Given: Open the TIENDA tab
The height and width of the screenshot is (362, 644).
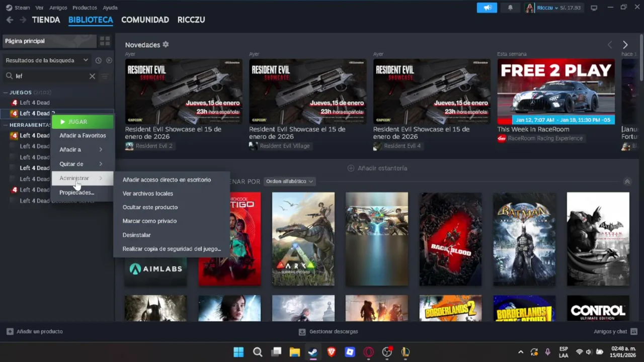Looking at the screenshot, I should [46, 20].
